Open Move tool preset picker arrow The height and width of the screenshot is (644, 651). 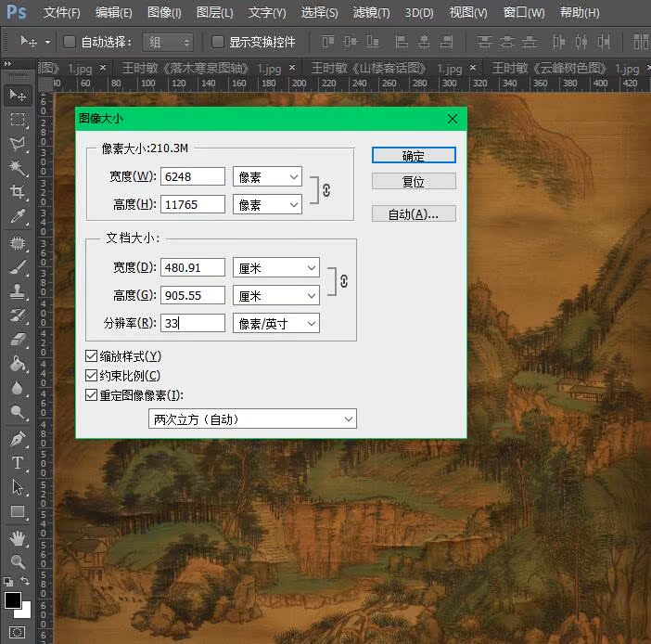pyautogui.click(x=47, y=42)
